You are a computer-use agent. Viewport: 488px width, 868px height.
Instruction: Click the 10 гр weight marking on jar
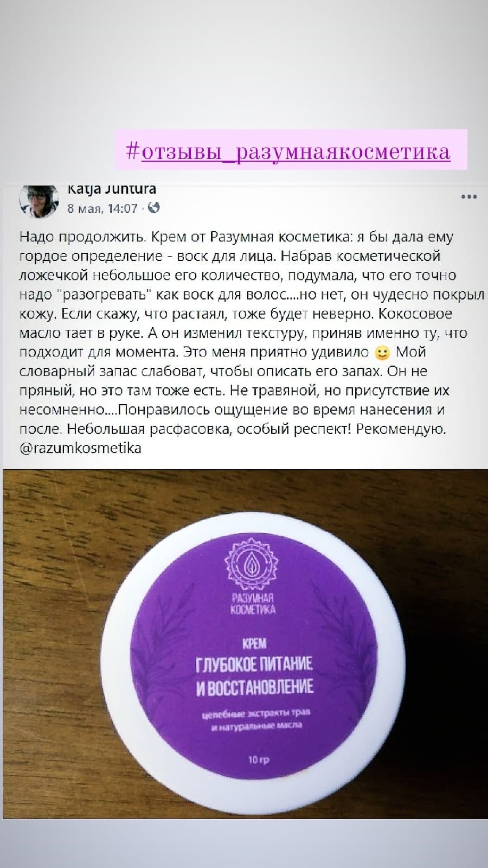pos(259,760)
